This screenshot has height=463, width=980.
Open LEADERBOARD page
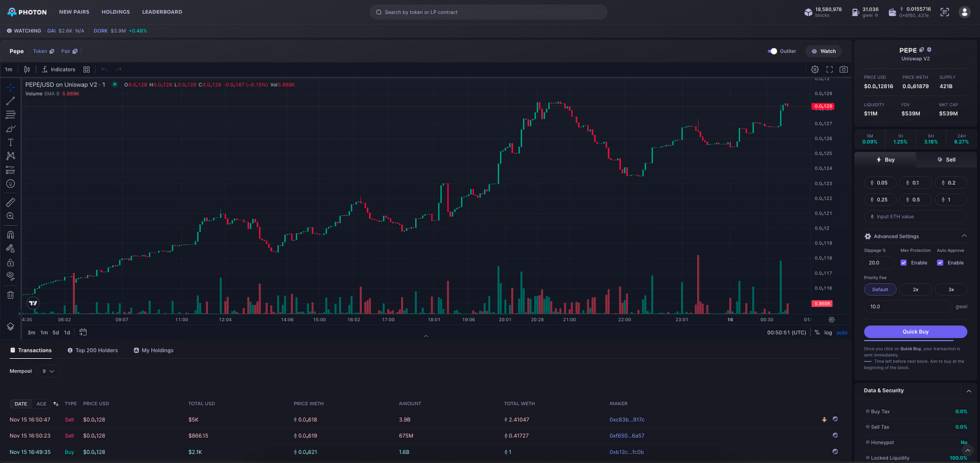tap(162, 12)
